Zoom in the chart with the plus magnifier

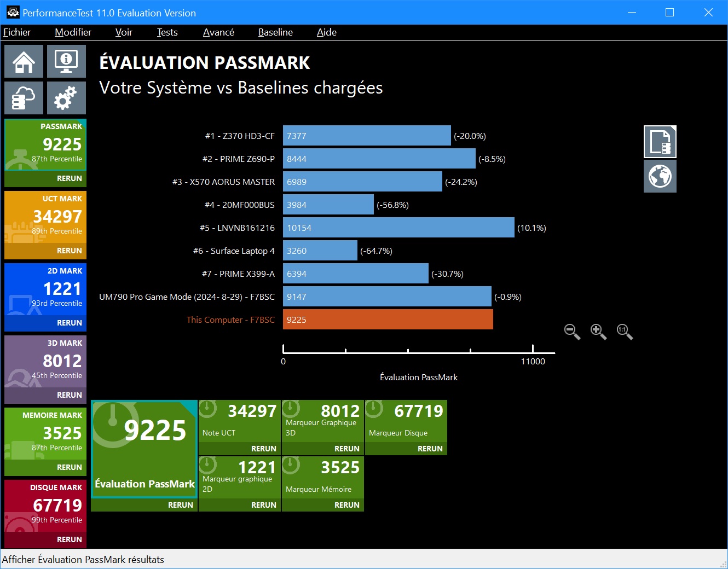pyautogui.click(x=598, y=331)
